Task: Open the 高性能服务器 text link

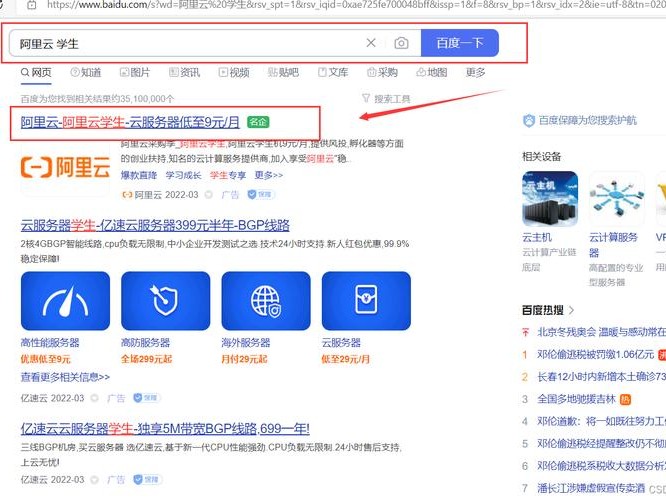Action: point(50,343)
